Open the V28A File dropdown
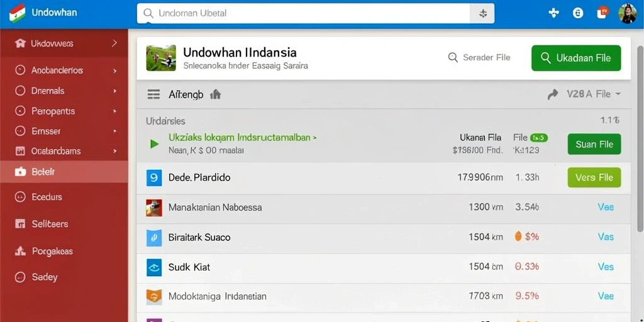This screenshot has height=322, width=644. click(594, 94)
